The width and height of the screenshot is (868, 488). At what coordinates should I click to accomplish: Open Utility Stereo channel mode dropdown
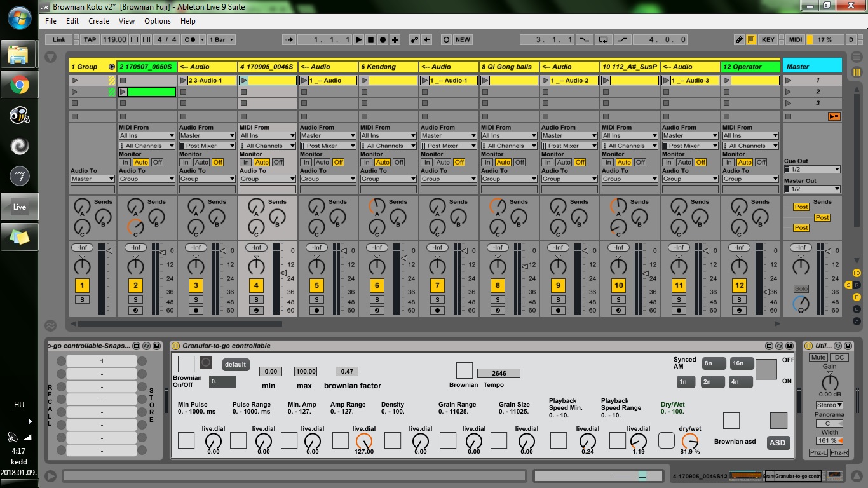829,405
